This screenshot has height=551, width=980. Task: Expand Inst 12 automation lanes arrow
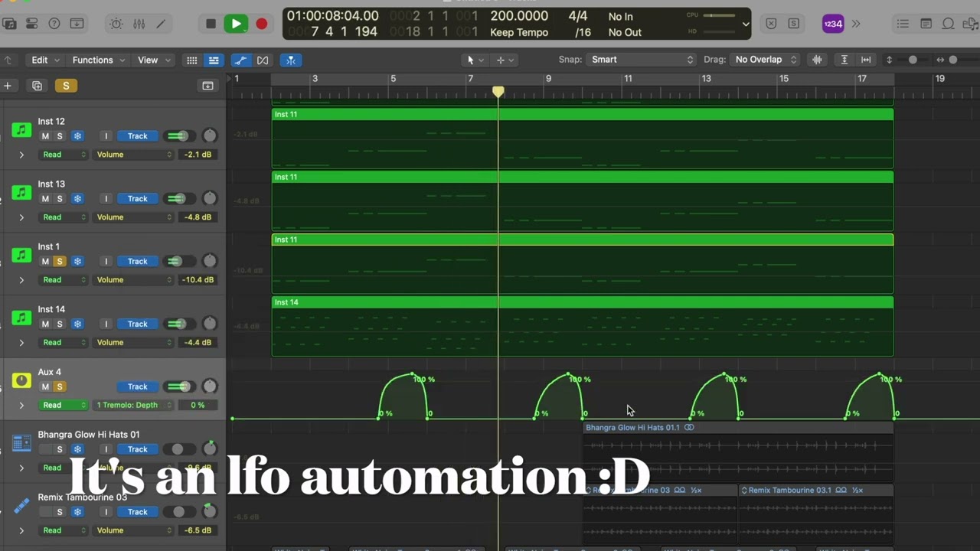pos(21,155)
